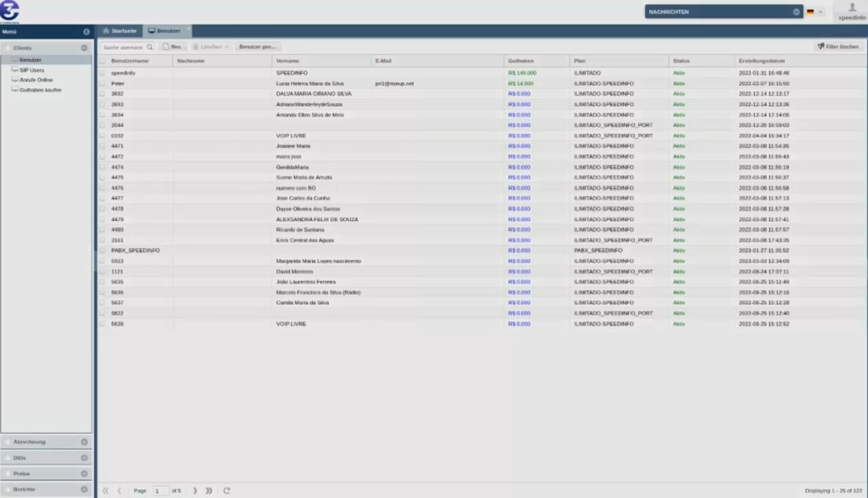Open SIP Users in sidebar
The width and height of the screenshot is (868, 498).
(x=32, y=70)
